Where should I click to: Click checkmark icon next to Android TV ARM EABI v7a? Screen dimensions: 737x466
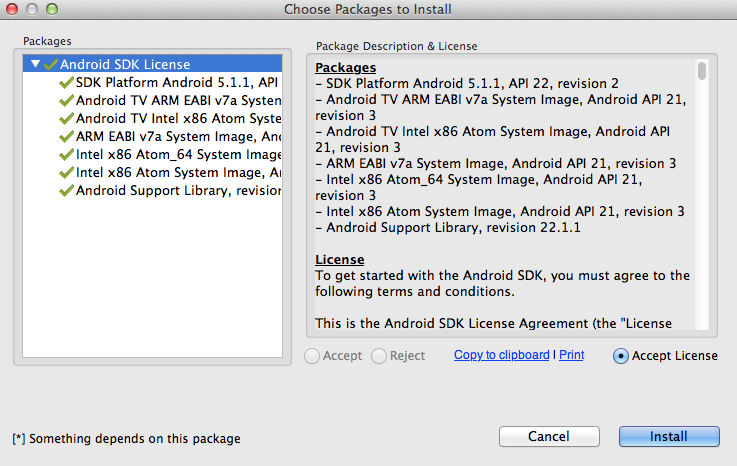pyautogui.click(x=66, y=101)
